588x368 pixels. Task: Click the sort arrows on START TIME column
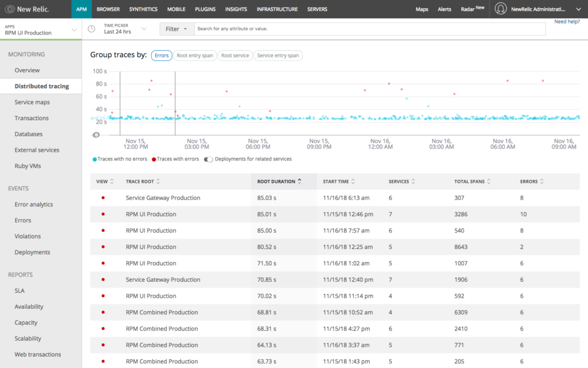click(x=353, y=181)
